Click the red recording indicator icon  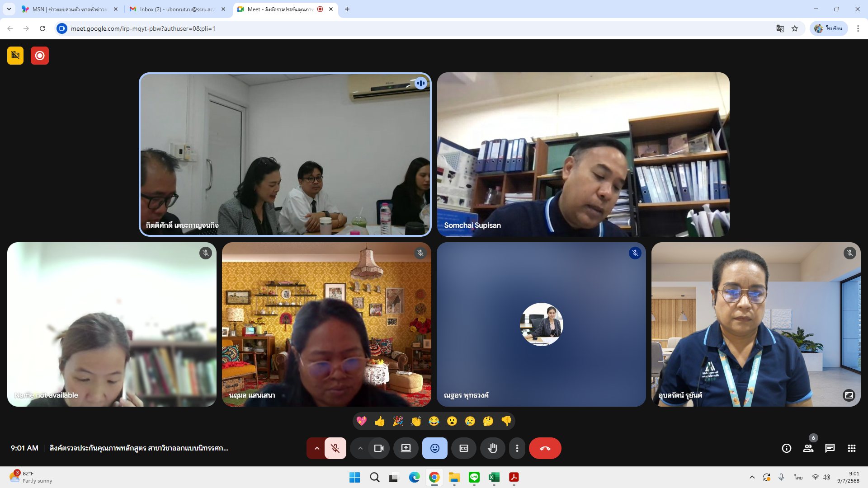[x=40, y=56]
